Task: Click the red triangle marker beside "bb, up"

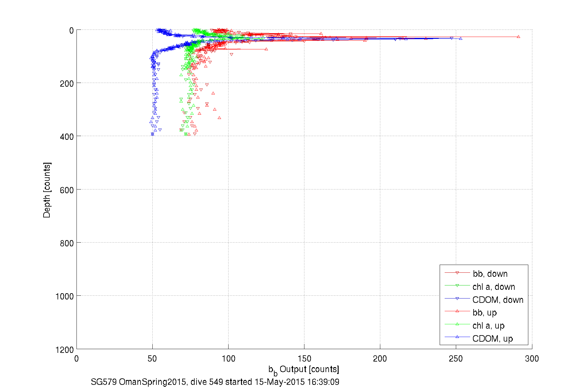Action: pos(457,311)
